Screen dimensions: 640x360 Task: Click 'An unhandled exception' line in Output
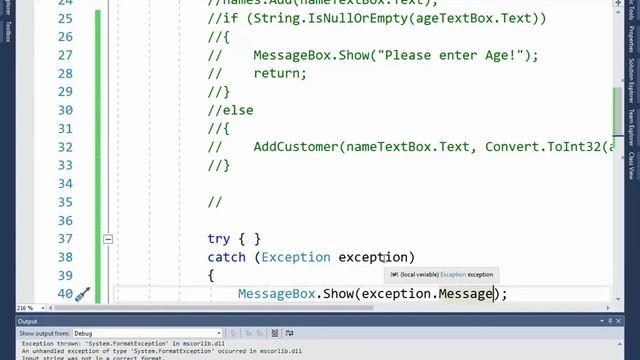click(162, 351)
